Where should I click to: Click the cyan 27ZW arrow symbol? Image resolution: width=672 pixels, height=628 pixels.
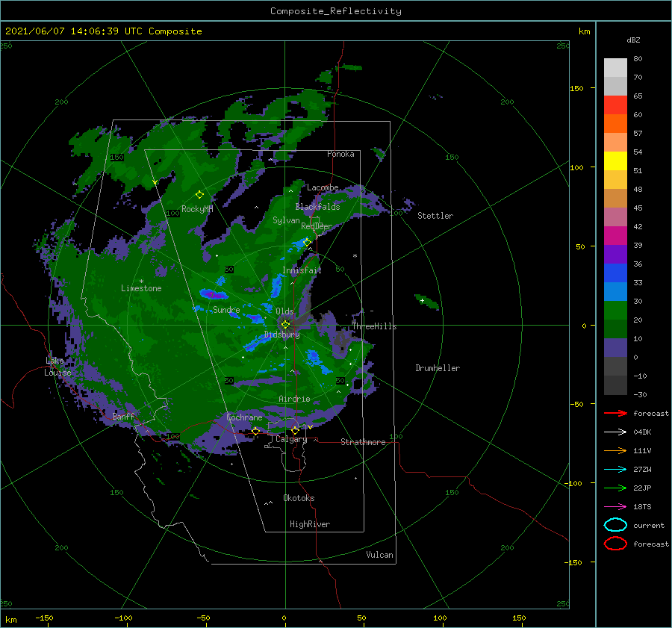[x=615, y=470]
